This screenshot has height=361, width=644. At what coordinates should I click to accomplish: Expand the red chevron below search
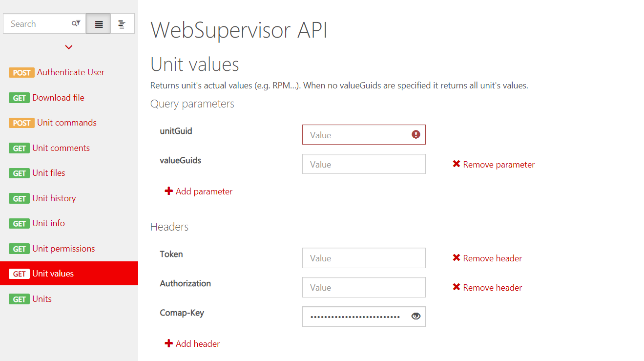click(69, 47)
